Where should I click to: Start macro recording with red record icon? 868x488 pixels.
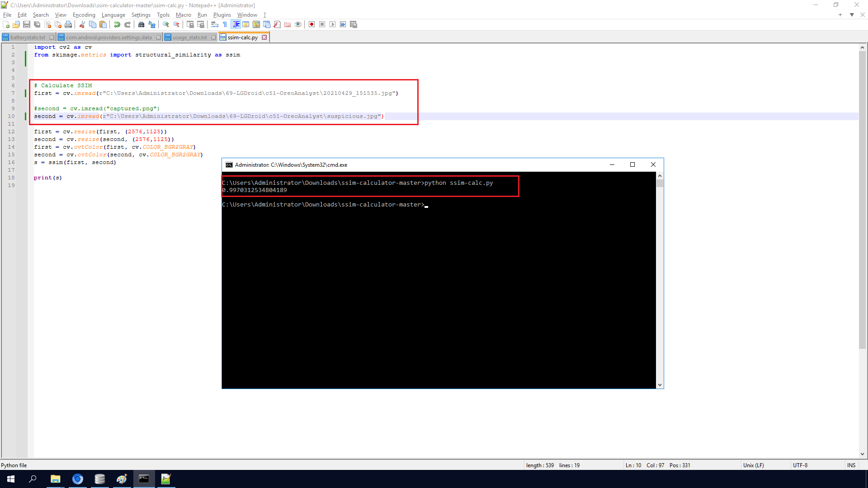[x=311, y=24]
